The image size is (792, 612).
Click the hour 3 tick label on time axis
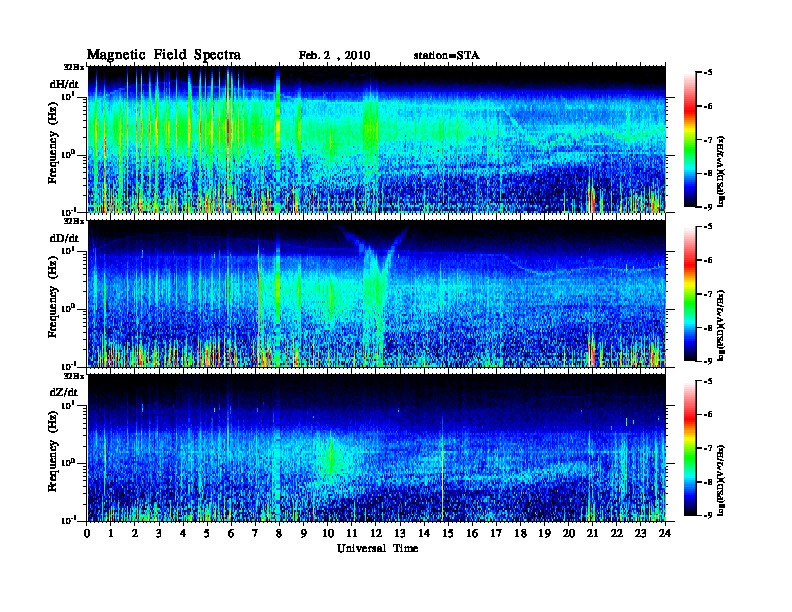click(x=159, y=533)
